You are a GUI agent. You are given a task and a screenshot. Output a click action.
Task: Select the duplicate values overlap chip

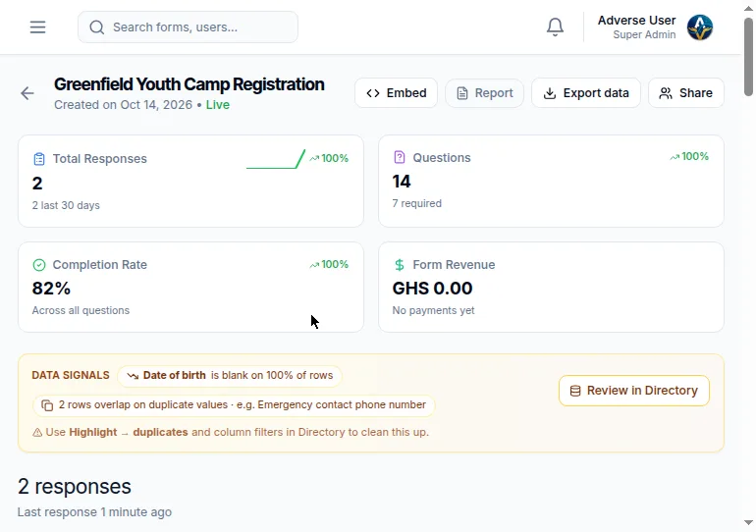(234, 404)
